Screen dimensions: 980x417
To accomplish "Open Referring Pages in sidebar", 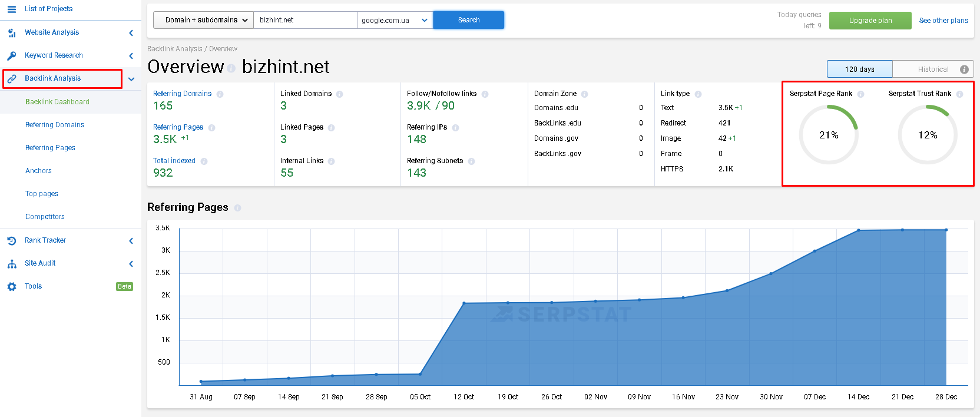I will [50, 148].
